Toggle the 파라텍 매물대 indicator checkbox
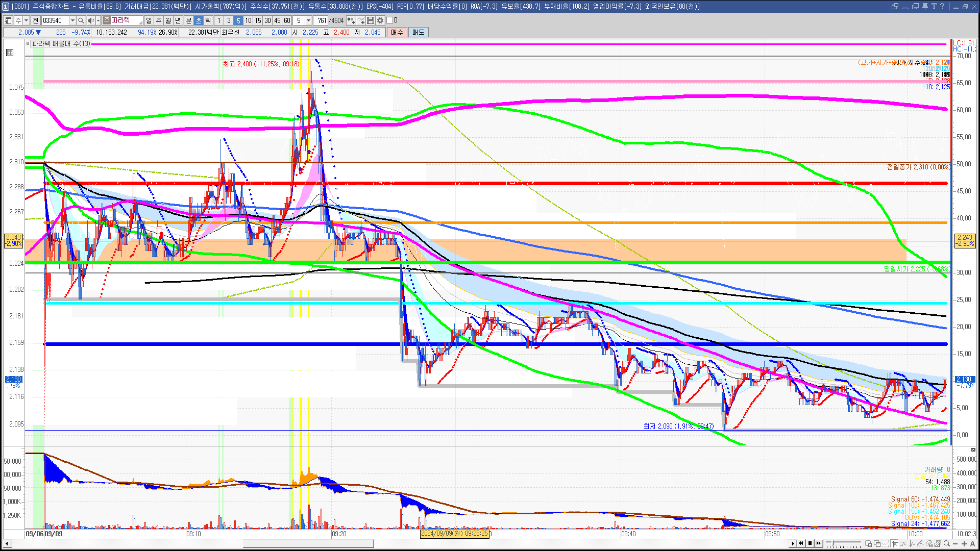 [x=28, y=43]
